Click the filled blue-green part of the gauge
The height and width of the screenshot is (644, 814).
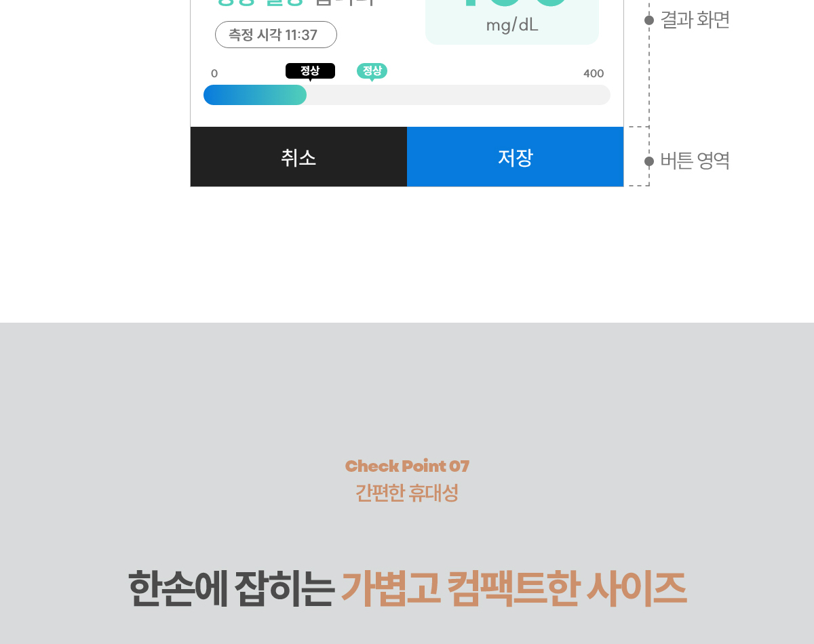255,95
